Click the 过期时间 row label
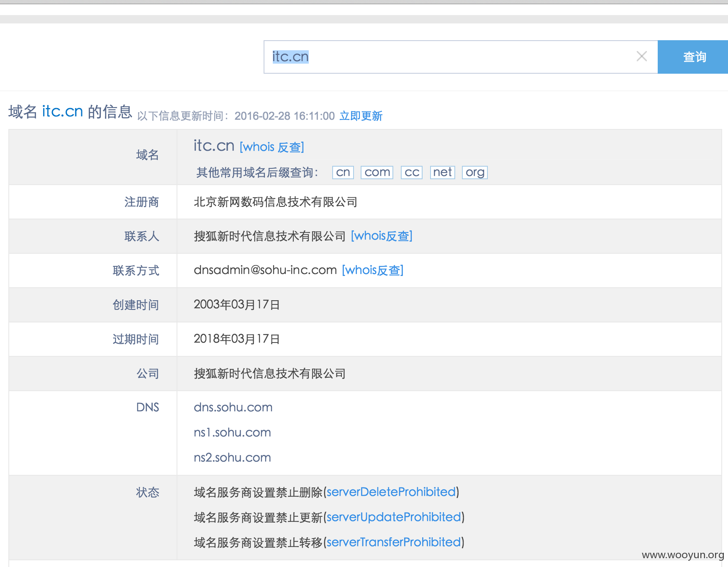The height and width of the screenshot is (567, 728). (x=136, y=339)
